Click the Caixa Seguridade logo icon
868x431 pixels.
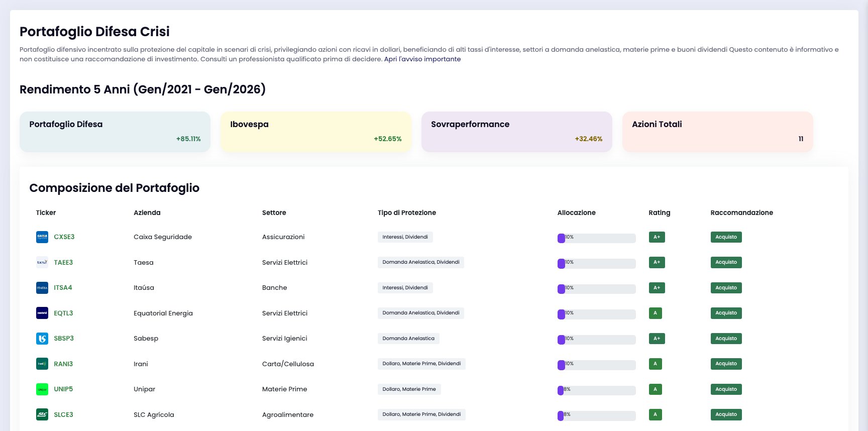[x=42, y=237]
